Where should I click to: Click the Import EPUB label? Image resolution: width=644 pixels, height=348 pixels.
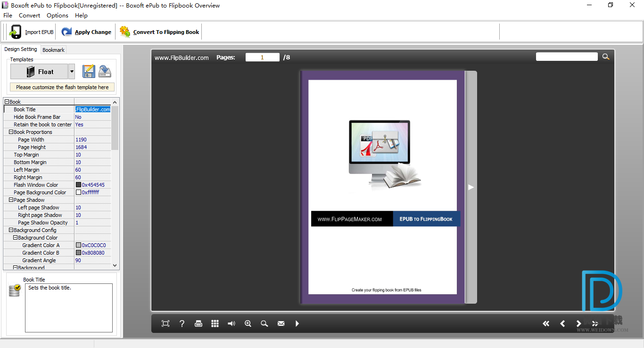click(x=39, y=32)
